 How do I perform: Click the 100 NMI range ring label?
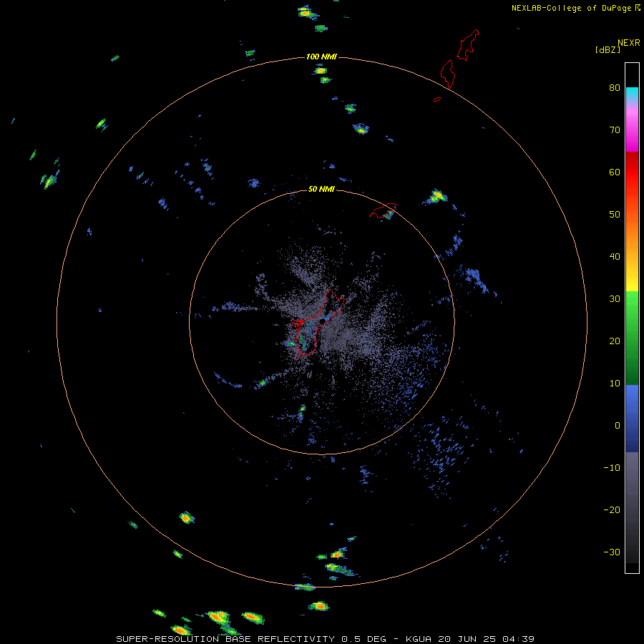(x=321, y=57)
